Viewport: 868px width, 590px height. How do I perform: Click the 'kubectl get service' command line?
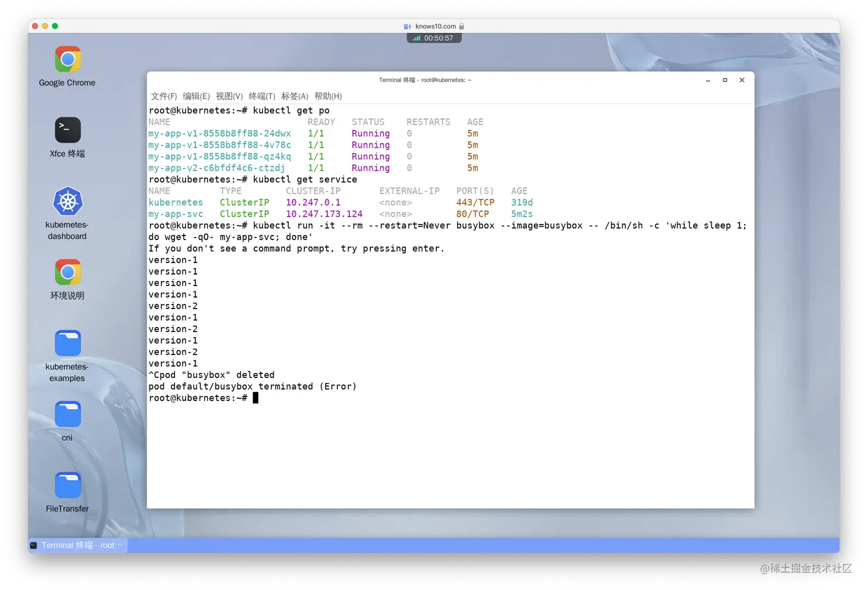pyautogui.click(x=253, y=179)
